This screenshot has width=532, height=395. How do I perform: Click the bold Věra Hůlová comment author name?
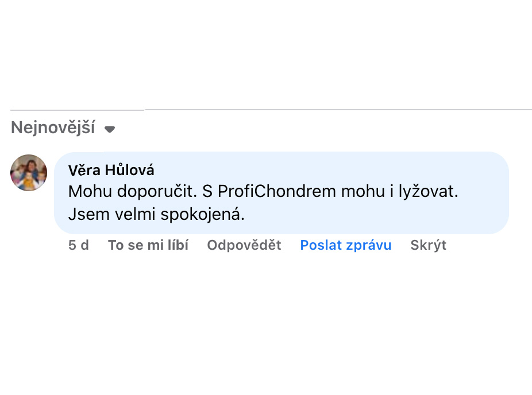tap(110, 170)
